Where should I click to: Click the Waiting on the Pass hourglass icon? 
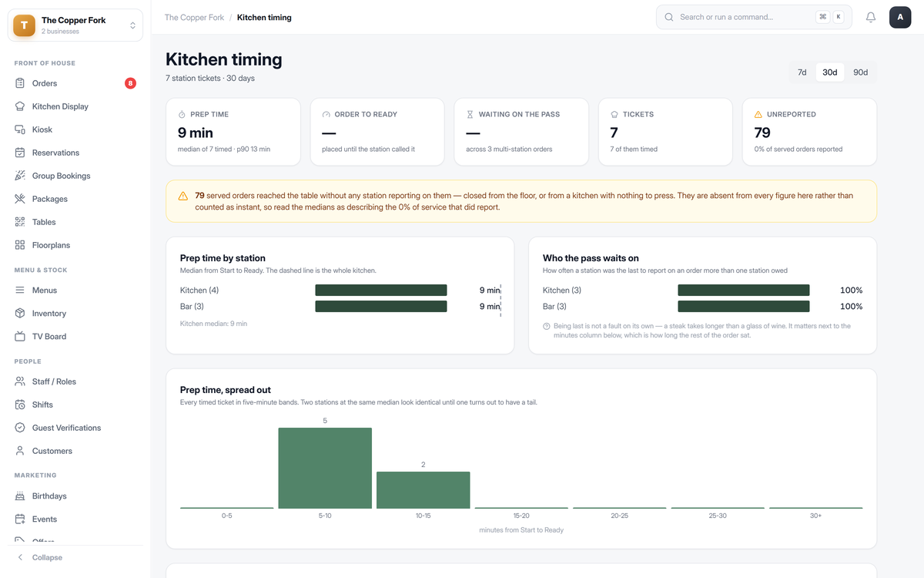pos(470,114)
